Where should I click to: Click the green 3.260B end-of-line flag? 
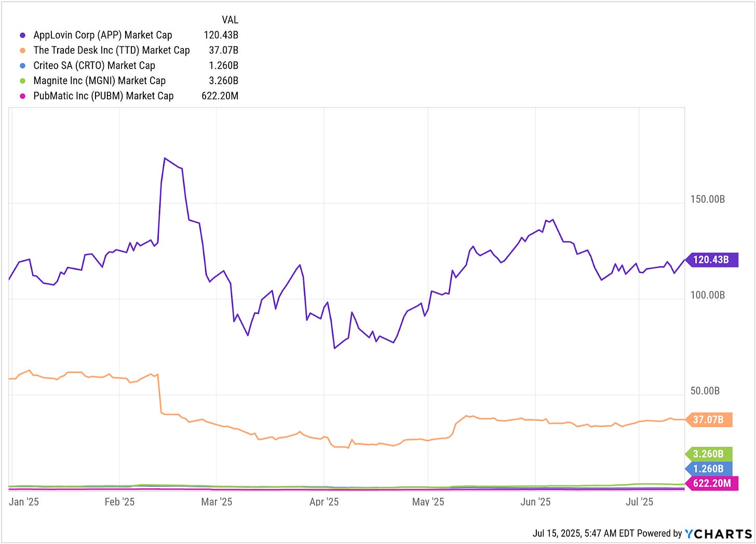tap(709, 454)
